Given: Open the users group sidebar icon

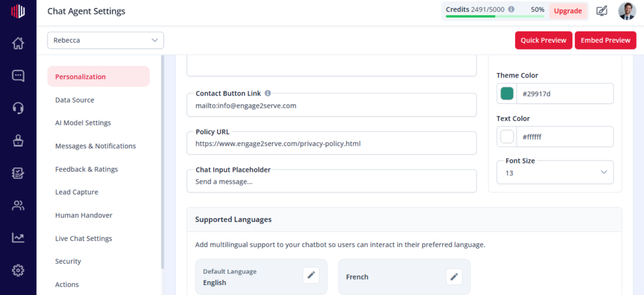Looking at the screenshot, I should (18, 206).
